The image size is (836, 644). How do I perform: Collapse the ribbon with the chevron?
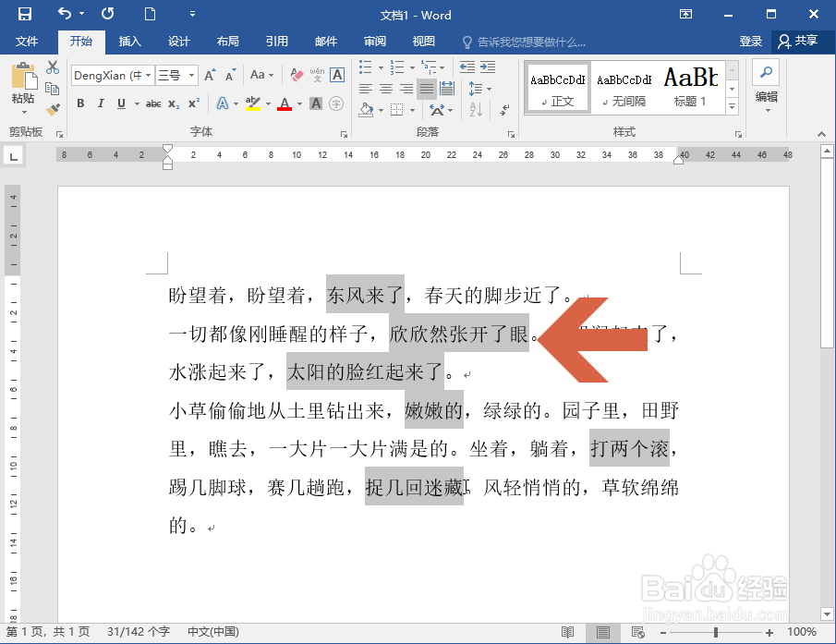click(x=821, y=134)
